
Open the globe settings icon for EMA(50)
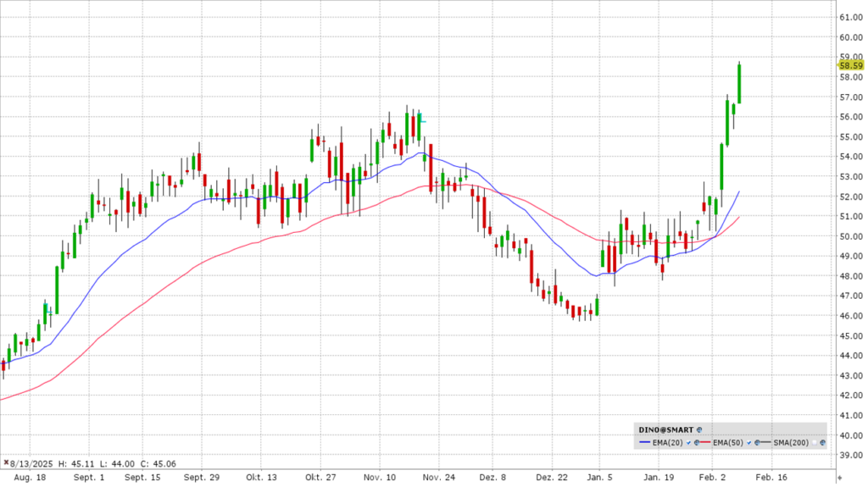(757, 443)
